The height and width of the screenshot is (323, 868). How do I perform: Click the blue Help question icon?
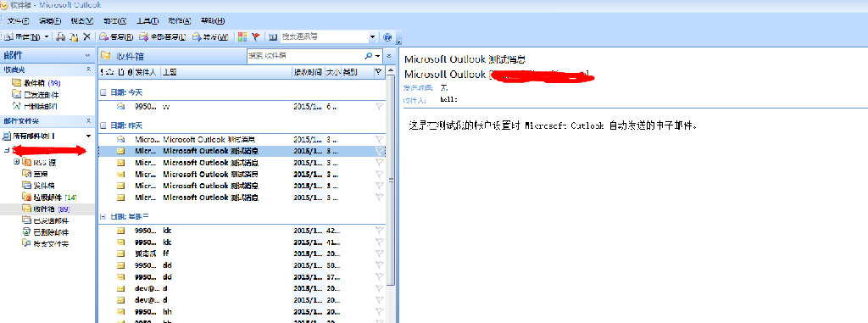(x=387, y=37)
